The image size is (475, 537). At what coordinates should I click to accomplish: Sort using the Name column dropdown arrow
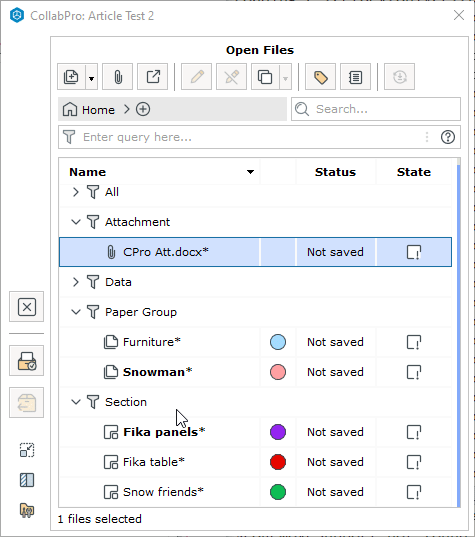point(250,172)
